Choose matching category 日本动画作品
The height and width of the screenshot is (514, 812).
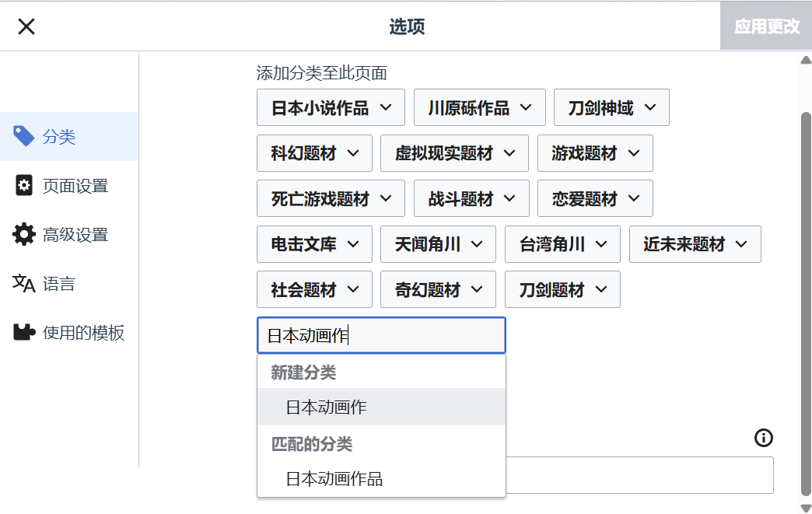(334, 478)
